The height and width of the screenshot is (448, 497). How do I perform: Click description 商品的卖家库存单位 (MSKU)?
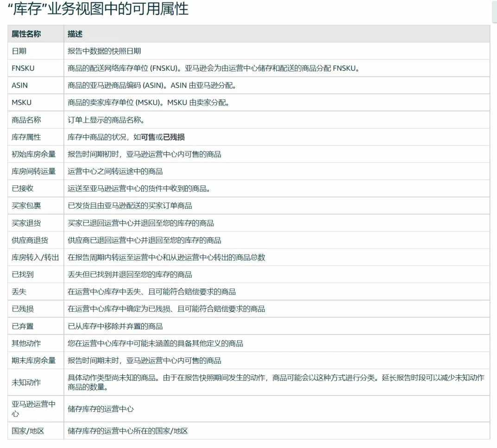pos(148,103)
